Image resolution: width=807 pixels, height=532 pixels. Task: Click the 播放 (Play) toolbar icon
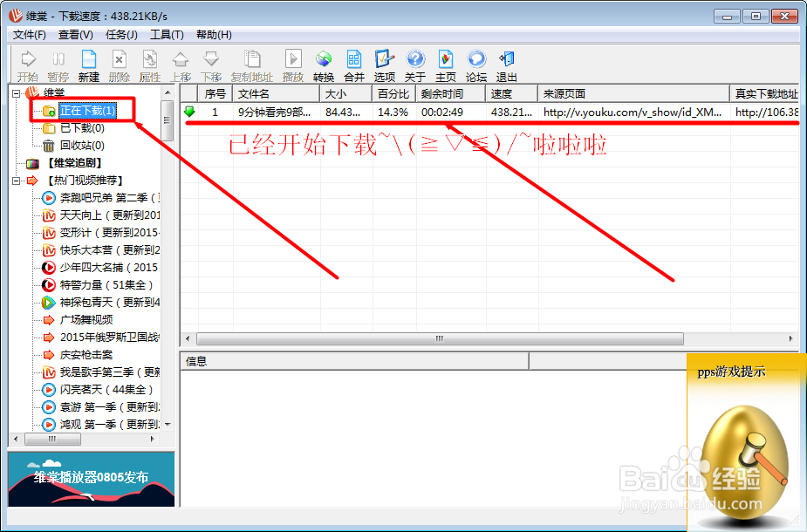click(x=293, y=66)
